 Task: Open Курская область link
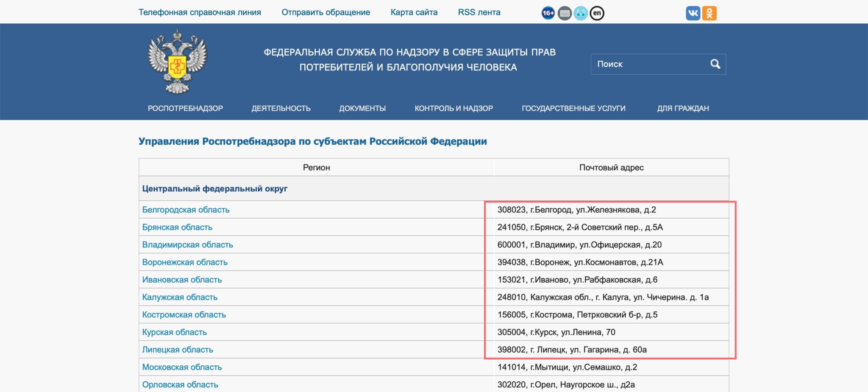pyautogui.click(x=174, y=332)
